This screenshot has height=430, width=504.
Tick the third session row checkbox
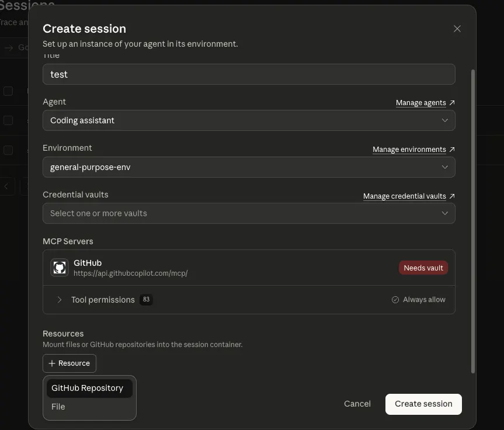point(8,150)
